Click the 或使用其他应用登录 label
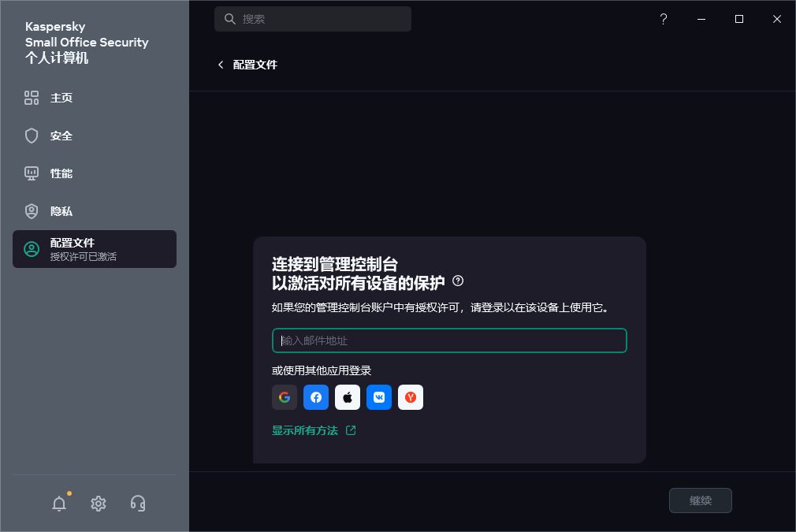Image resolution: width=796 pixels, height=532 pixels. [x=322, y=370]
